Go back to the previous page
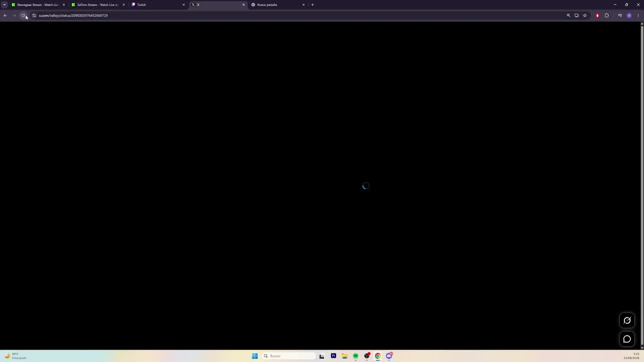644x362 pixels. click(5, 16)
